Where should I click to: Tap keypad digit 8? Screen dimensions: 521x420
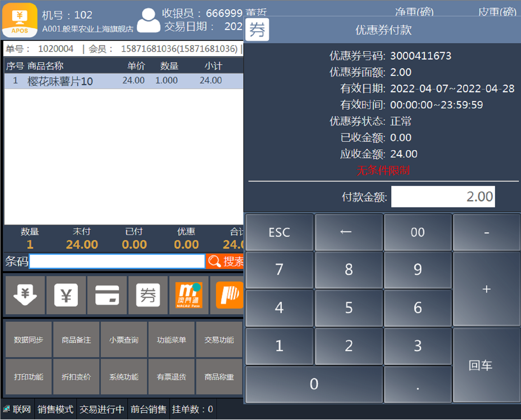coord(349,270)
